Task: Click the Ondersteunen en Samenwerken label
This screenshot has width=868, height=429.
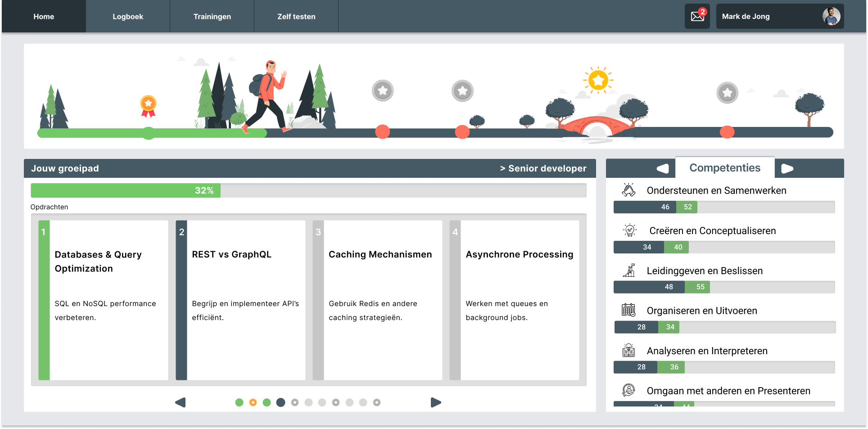Action: point(716,190)
